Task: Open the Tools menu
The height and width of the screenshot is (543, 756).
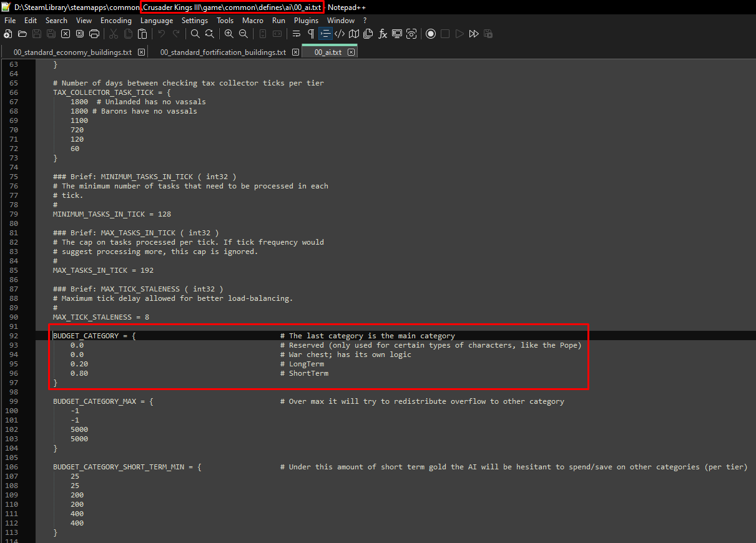Action: click(x=225, y=21)
